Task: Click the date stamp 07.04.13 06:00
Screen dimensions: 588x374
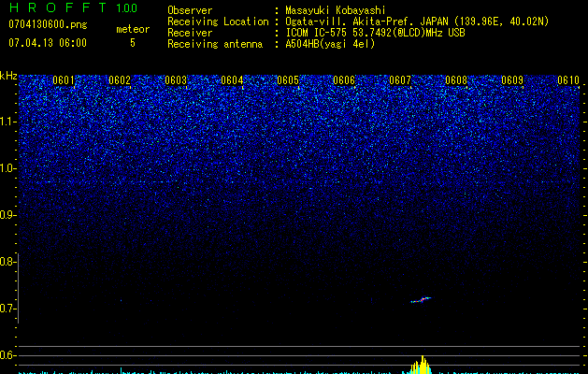Action: coord(48,43)
